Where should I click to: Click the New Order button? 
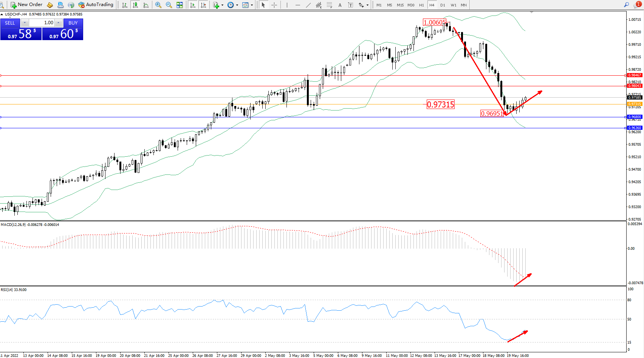(x=26, y=5)
